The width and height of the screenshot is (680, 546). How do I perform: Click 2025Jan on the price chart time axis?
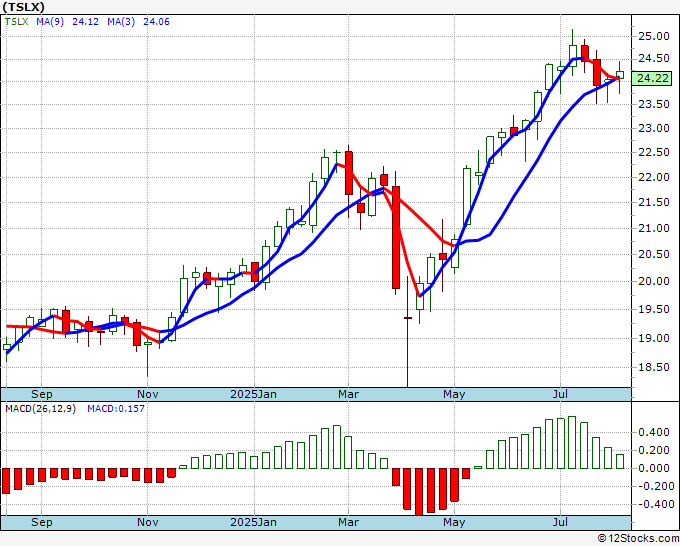point(253,394)
